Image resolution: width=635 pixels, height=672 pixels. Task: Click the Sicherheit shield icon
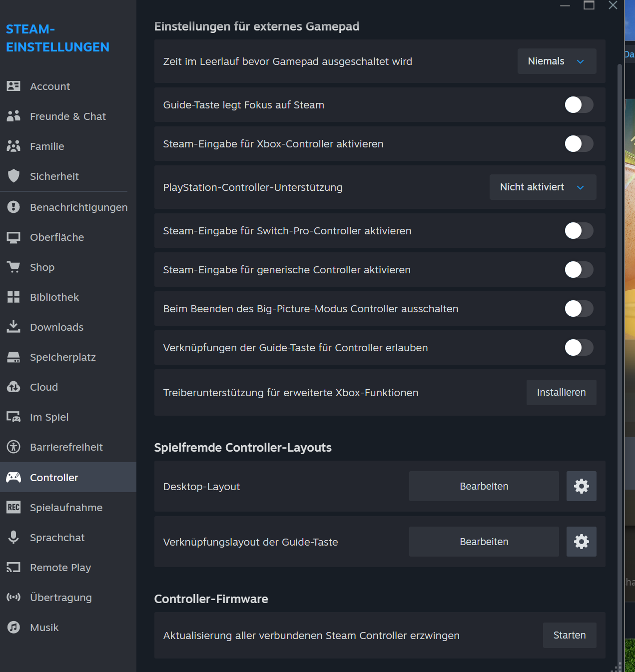click(x=13, y=176)
